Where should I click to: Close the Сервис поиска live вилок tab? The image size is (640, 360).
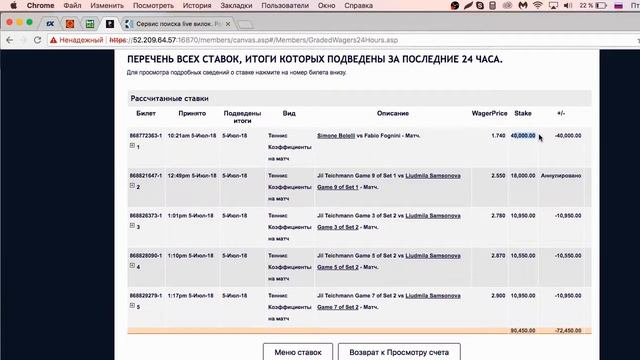point(228,24)
